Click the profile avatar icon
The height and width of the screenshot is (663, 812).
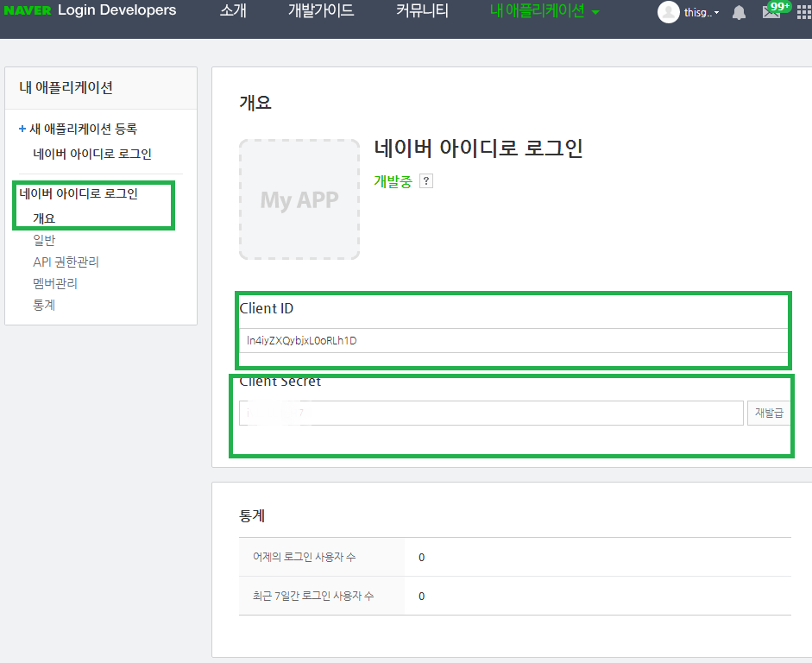click(668, 12)
